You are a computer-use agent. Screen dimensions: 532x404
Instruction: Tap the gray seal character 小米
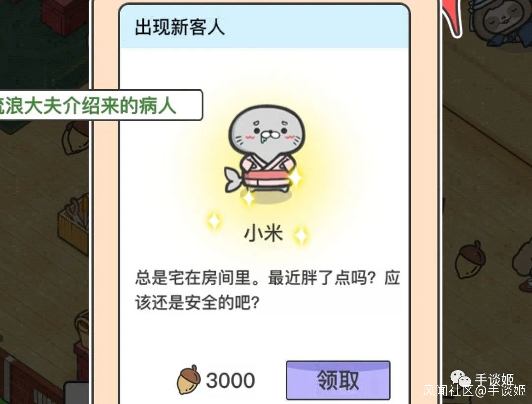265,153
